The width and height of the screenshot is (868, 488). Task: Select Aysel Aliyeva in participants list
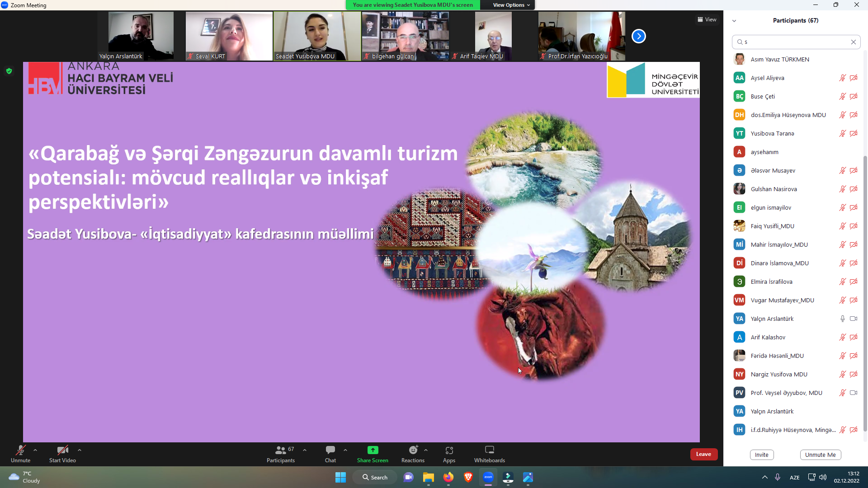[x=767, y=78]
